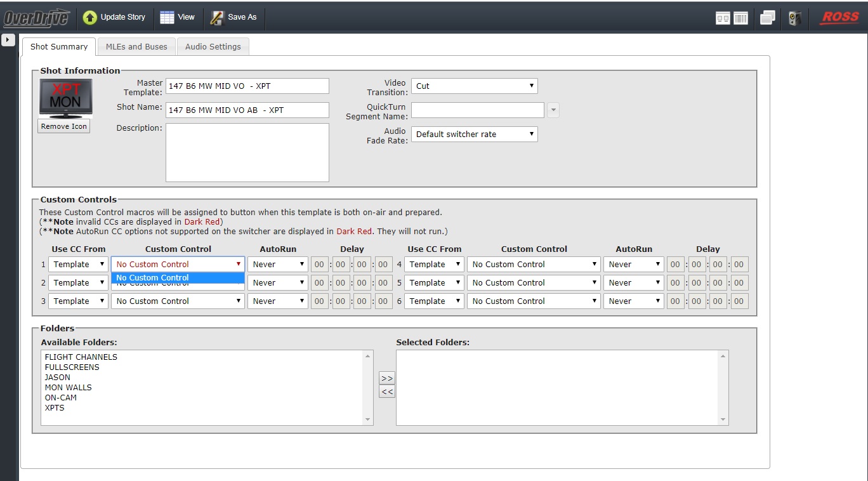Open the Audio Fade Rate dropdown
This screenshot has width=868, height=481.
(x=474, y=134)
